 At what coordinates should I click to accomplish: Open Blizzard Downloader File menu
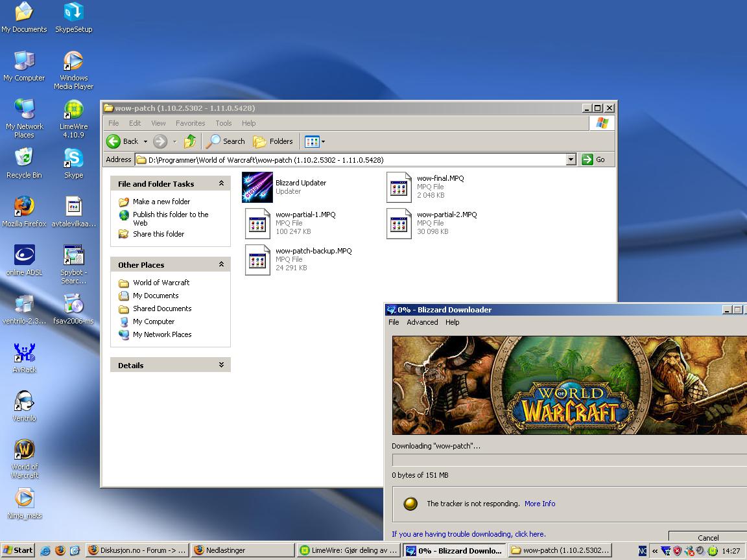394,322
